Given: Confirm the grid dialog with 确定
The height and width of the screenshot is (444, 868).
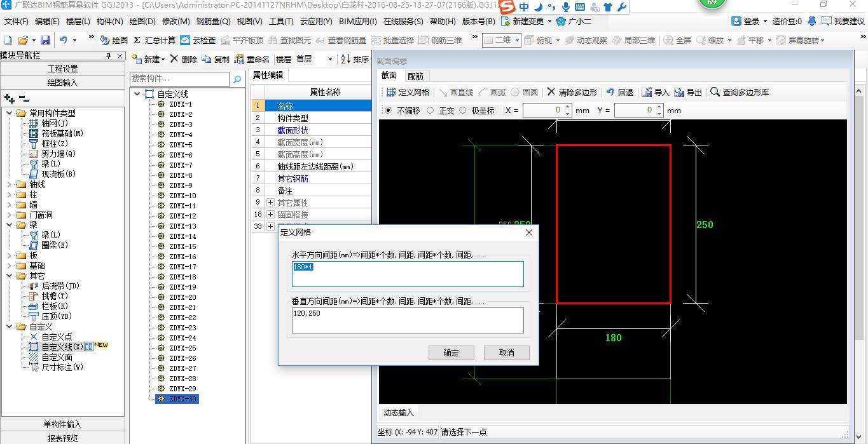Looking at the screenshot, I should pos(451,353).
